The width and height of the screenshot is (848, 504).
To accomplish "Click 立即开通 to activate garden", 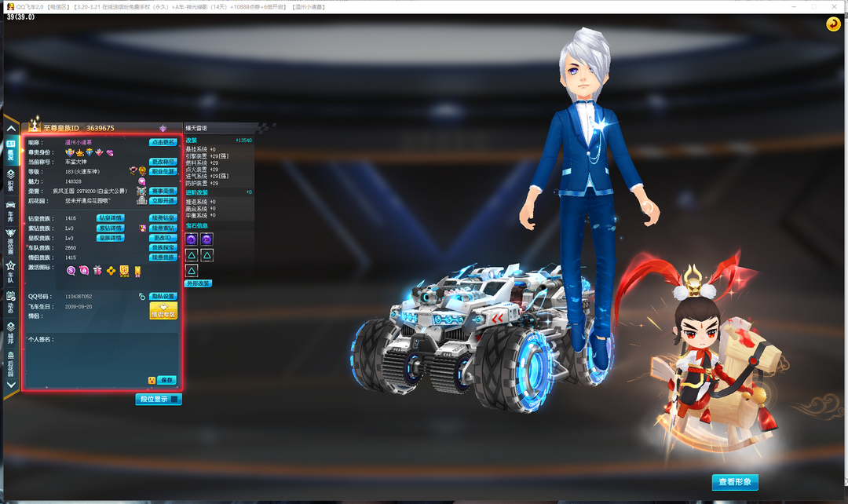I will [x=163, y=201].
